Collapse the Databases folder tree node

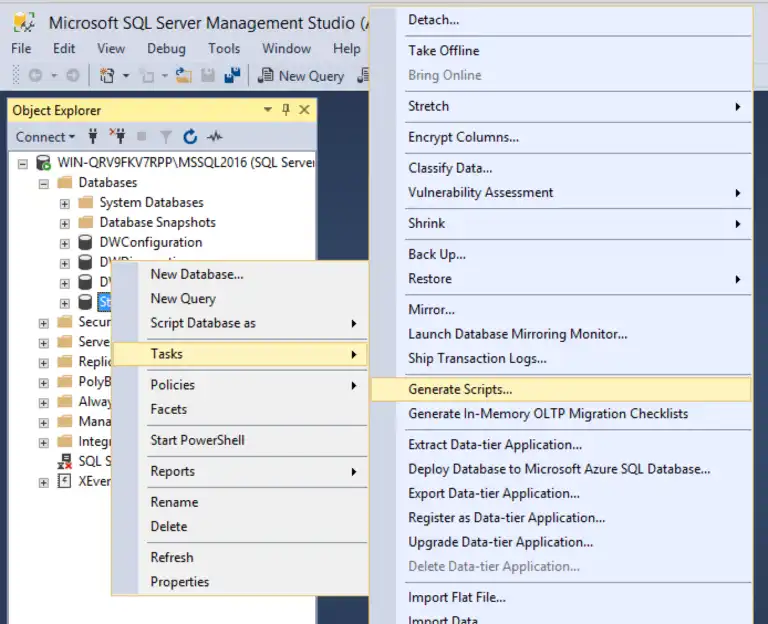click(x=43, y=183)
